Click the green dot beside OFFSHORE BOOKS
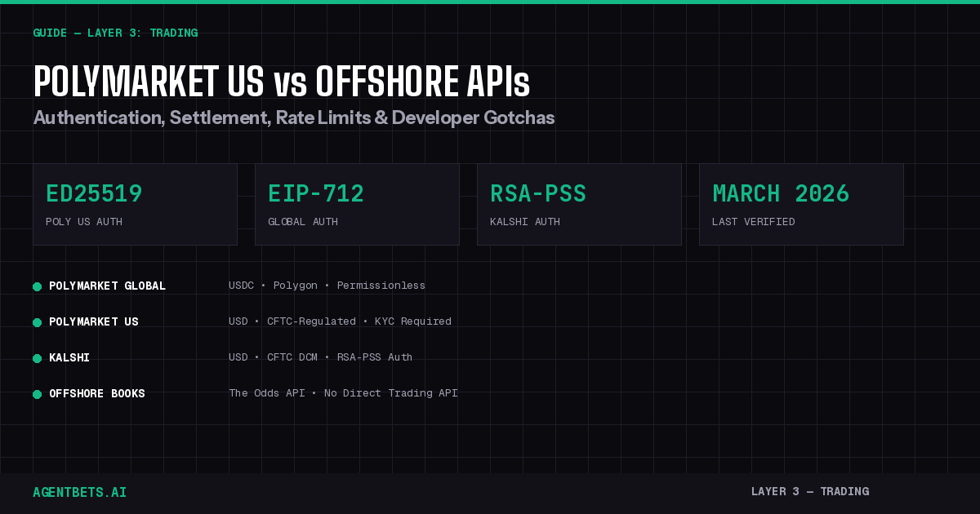This screenshot has height=514, width=980. click(37, 393)
